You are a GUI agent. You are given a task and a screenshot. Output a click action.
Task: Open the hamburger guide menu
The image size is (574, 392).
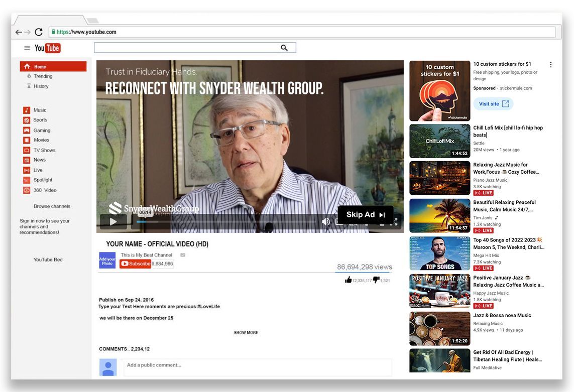27,48
